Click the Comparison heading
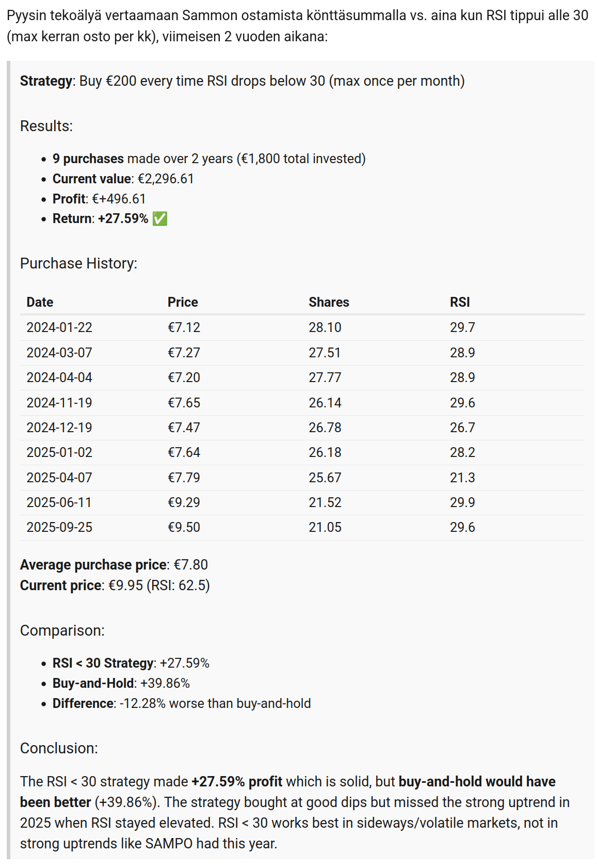This screenshot has width=597, height=868. click(62, 630)
